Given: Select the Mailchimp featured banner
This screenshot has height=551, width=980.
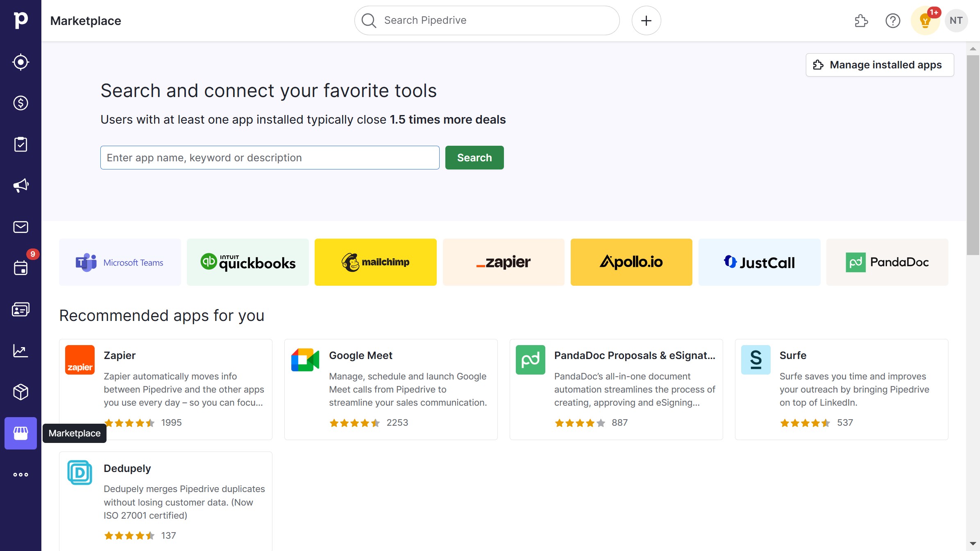Looking at the screenshot, I should pos(375,262).
